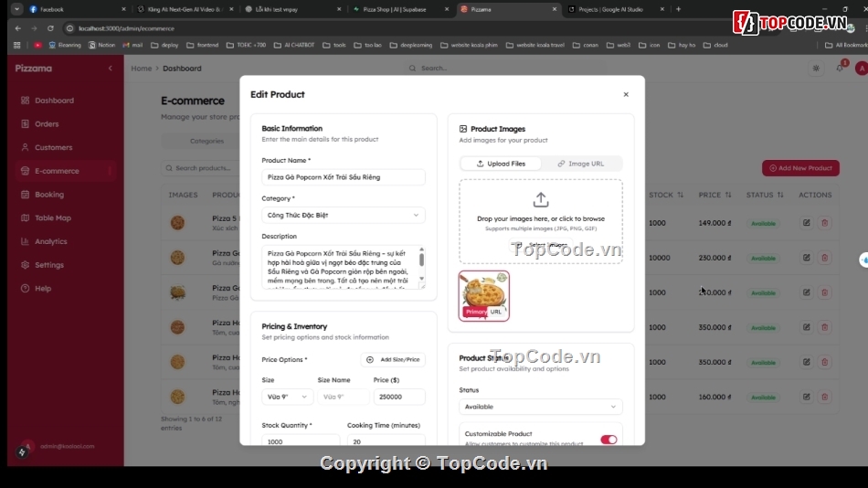This screenshot has height=488, width=868.
Task: Click the notification bell icon
Action: [x=840, y=69]
